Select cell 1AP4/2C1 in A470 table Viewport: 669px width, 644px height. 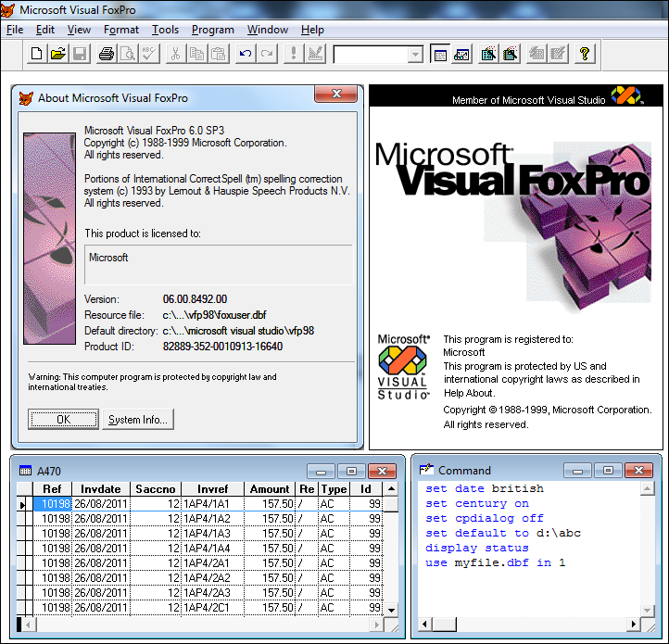click(213, 608)
